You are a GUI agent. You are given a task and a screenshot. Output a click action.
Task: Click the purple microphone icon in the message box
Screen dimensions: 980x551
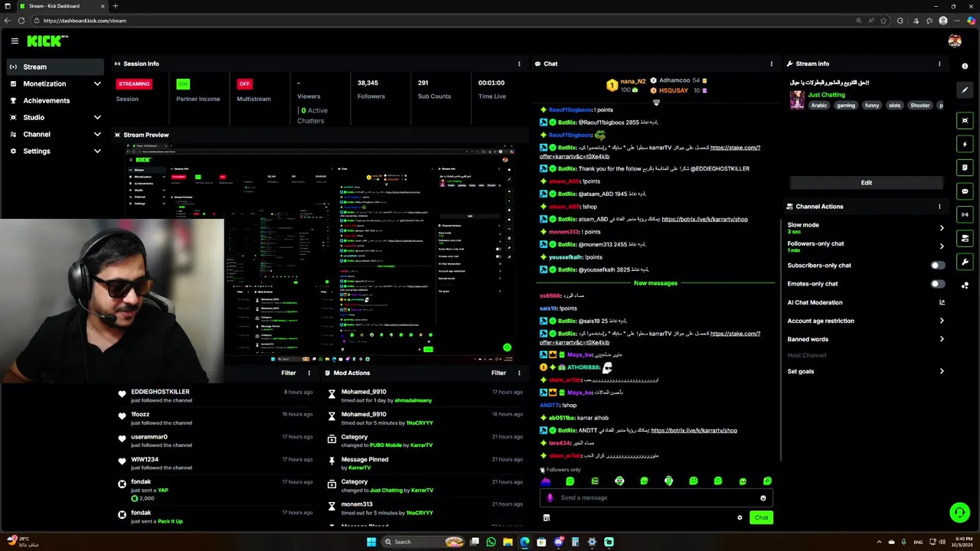coord(550,497)
